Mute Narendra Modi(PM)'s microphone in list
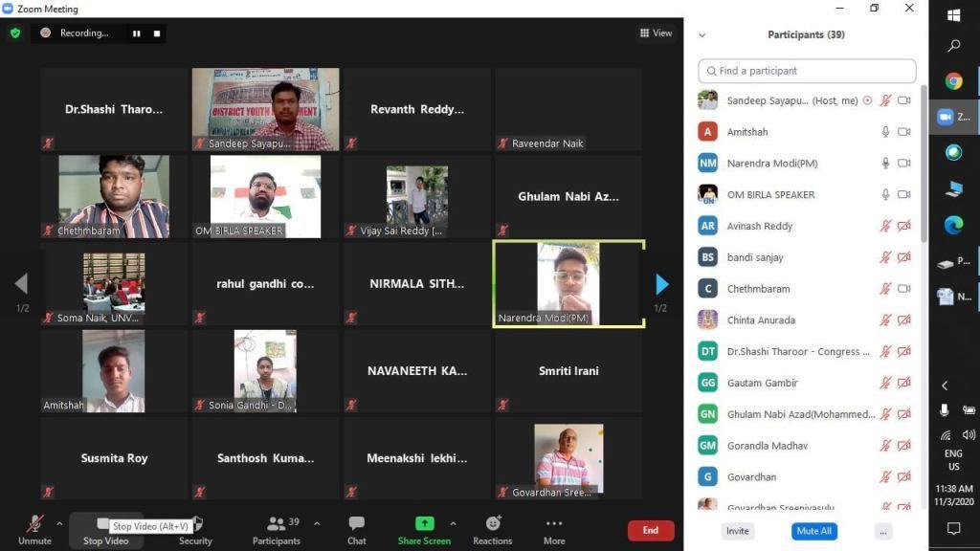 click(885, 163)
